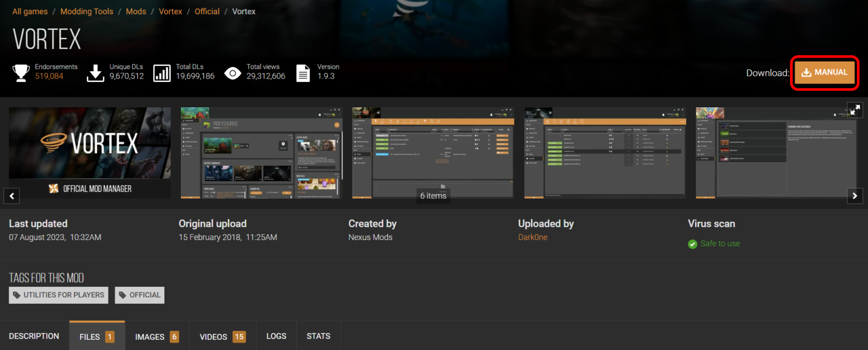The width and height of the screenshot is (868, 350).
Task: Click the Total DLs bar chart icon
Action: [x=162, y=73]
